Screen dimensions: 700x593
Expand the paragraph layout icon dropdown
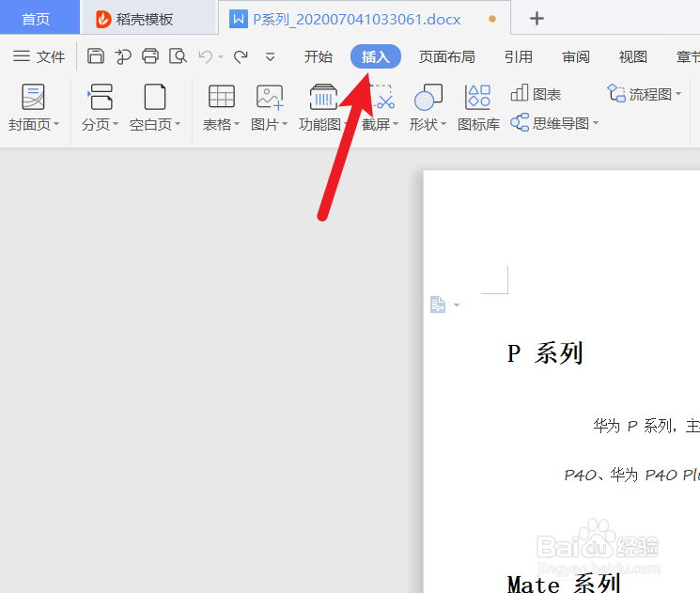pos(457,305)
